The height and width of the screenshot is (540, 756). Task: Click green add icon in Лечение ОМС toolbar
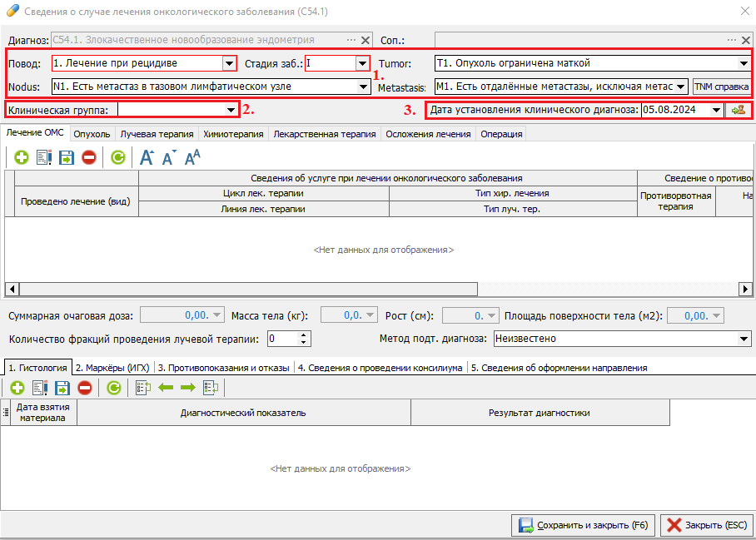(x=21, y=157)
